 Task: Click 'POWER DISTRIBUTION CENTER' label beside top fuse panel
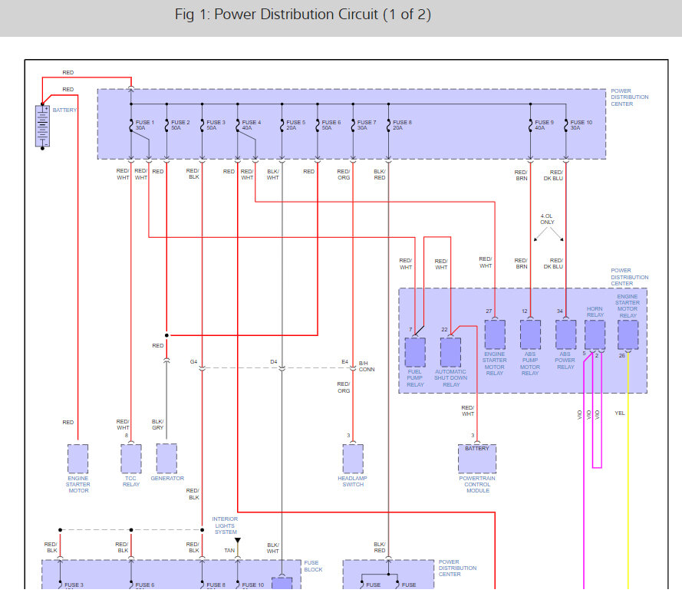629,97
